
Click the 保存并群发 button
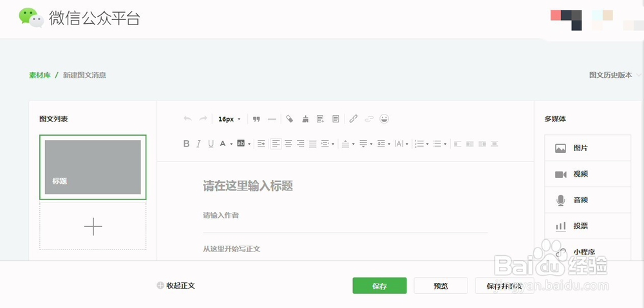[x=504, y=286]
